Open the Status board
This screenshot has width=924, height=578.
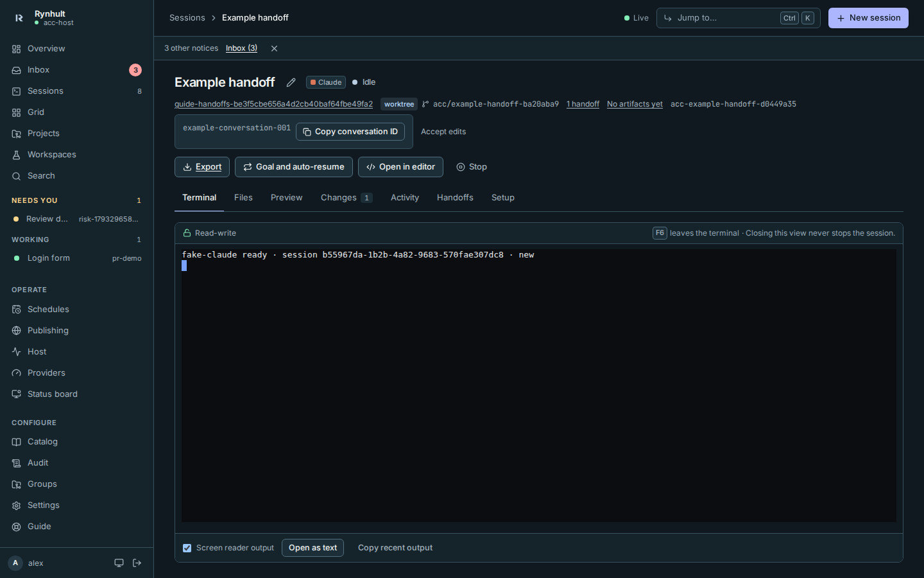click(76, 394)
